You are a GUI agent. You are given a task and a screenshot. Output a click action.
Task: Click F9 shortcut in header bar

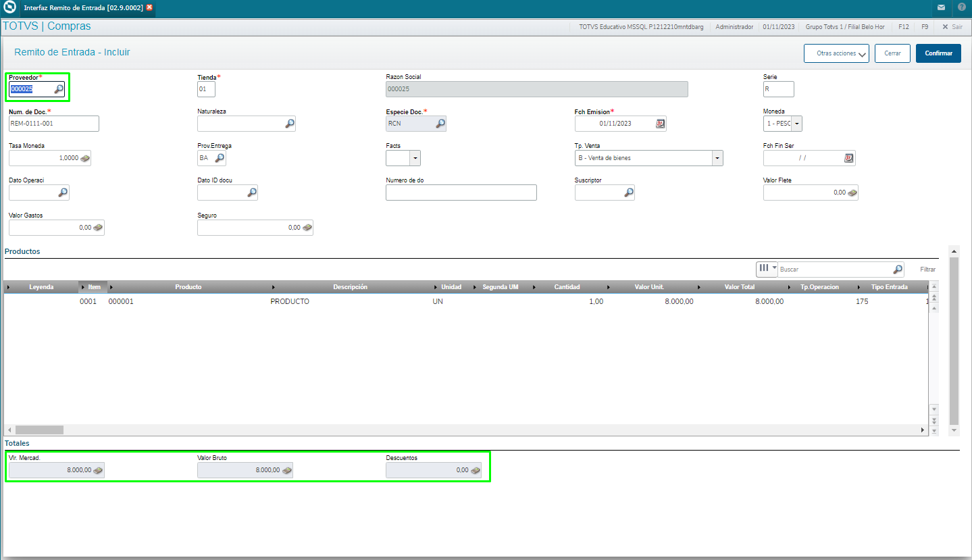pyautogui.click(x=924, y=27)
